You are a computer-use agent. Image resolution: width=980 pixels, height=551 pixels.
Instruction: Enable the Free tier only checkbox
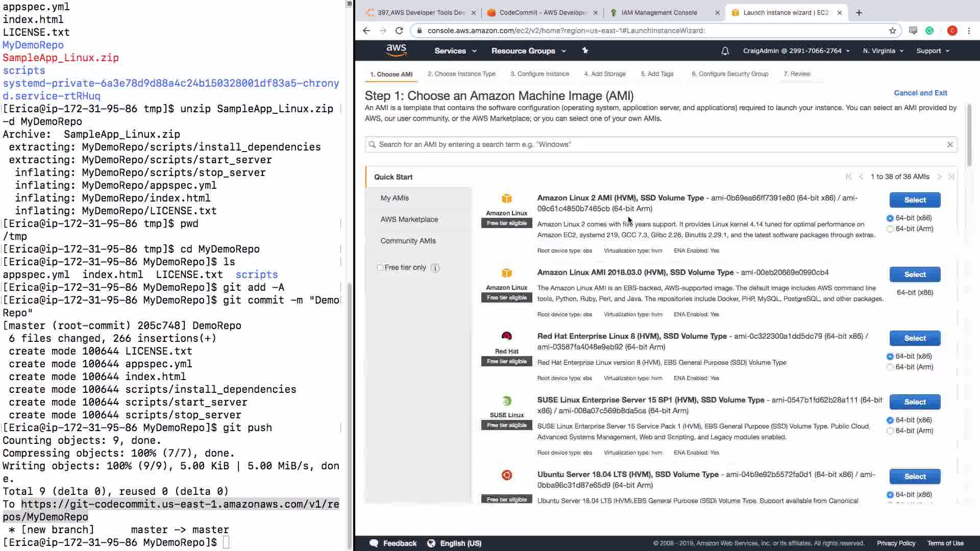pyautogui.click(x=380, y=267)
